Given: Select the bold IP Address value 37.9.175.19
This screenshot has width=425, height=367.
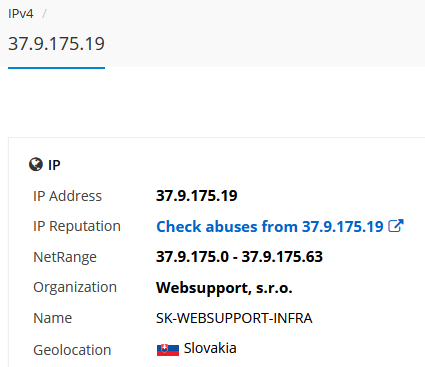Looking at the screenshot, I should (197, 196).
